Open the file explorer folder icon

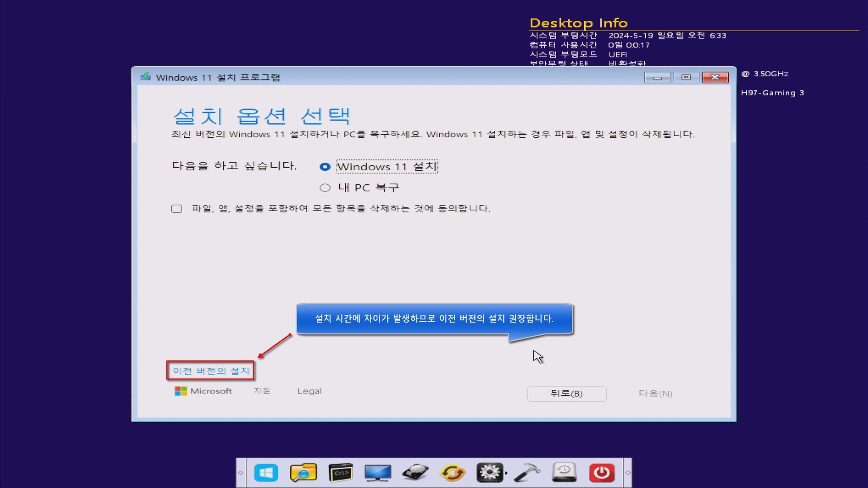tap(303, 473)
